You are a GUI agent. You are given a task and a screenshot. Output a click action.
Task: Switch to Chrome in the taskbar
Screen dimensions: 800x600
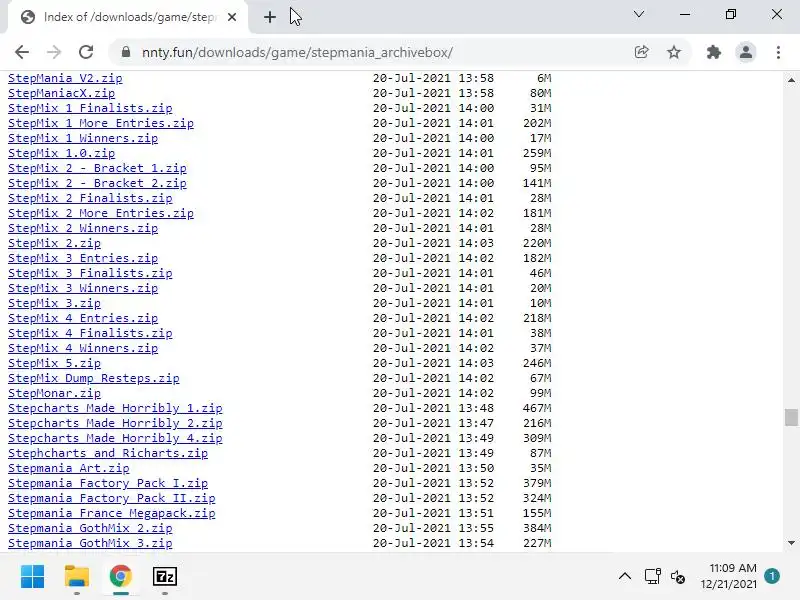point(121,577)
